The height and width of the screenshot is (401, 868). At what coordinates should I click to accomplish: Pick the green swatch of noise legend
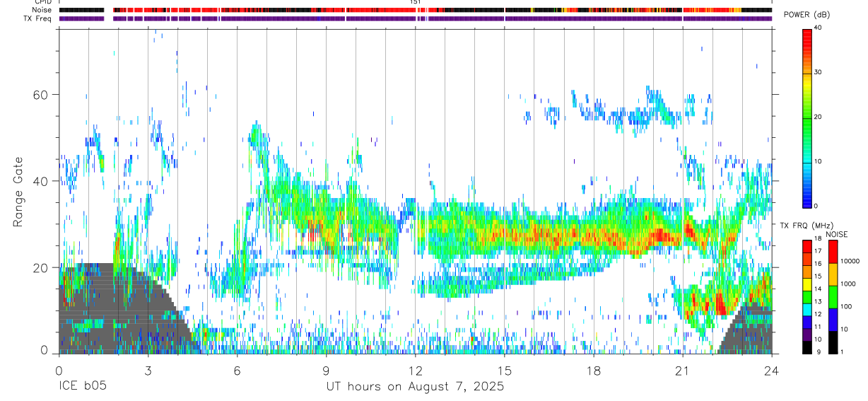click(833, 297)
